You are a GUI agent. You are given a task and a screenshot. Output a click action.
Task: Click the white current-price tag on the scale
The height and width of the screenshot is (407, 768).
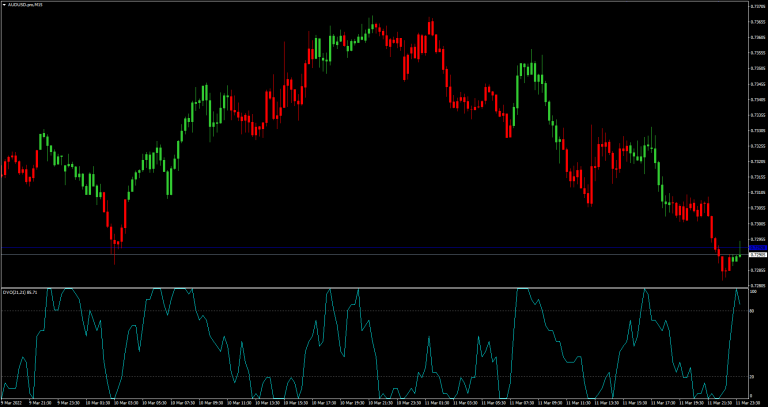click(757, 255)
